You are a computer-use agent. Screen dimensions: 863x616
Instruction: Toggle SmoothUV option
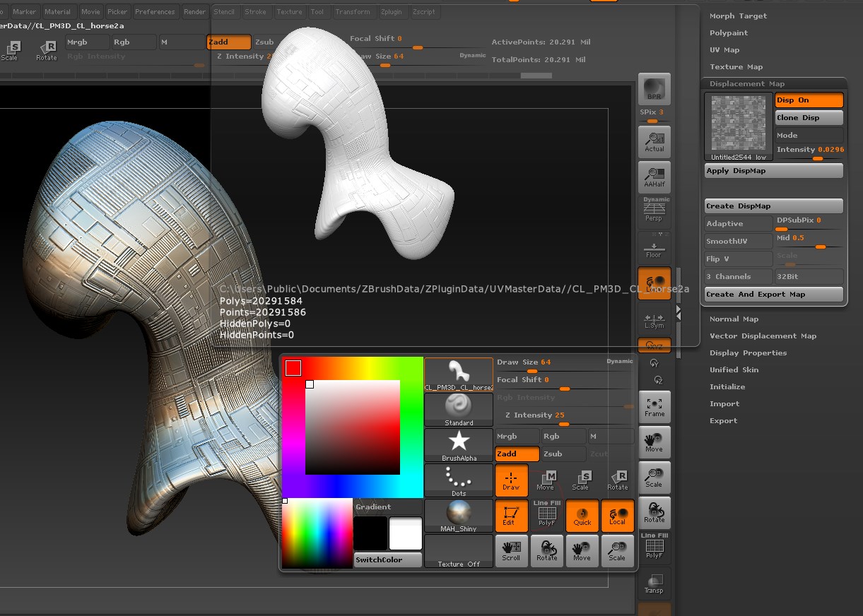[739, 241]
